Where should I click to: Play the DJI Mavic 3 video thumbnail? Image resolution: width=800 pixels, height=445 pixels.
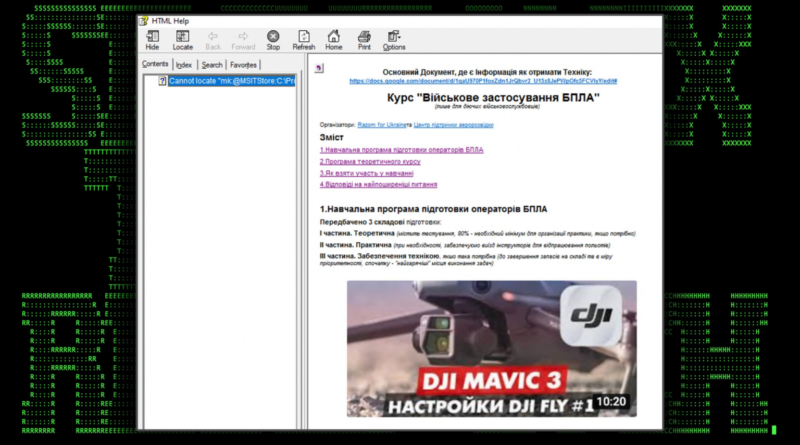tap(491, 349)
